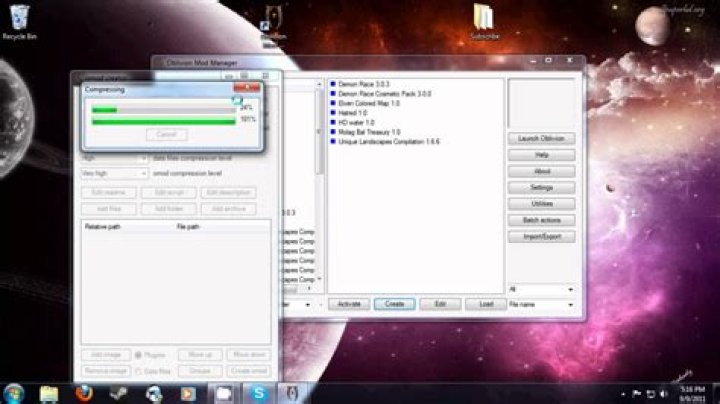
Task: Open the Recycle Bin desktop icon
Action: point(20,18)
